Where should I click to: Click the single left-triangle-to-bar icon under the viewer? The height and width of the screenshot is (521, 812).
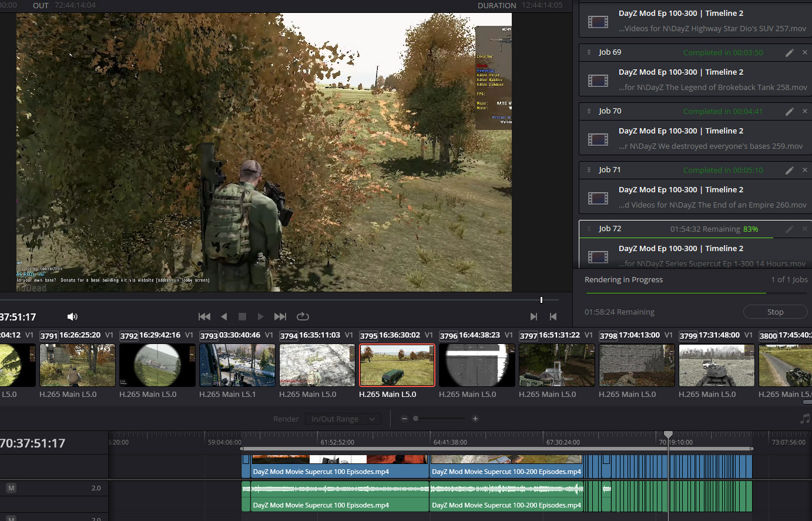click(x=553, y=316)
